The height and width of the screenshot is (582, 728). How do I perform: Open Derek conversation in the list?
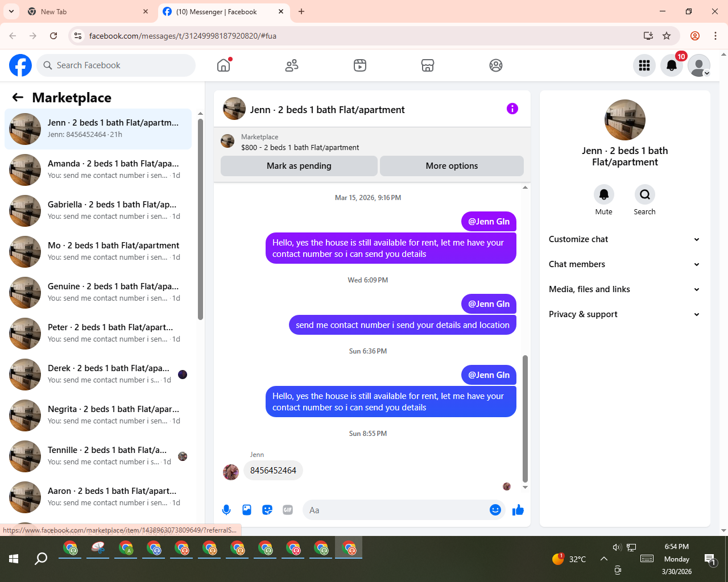coord(98,375)
